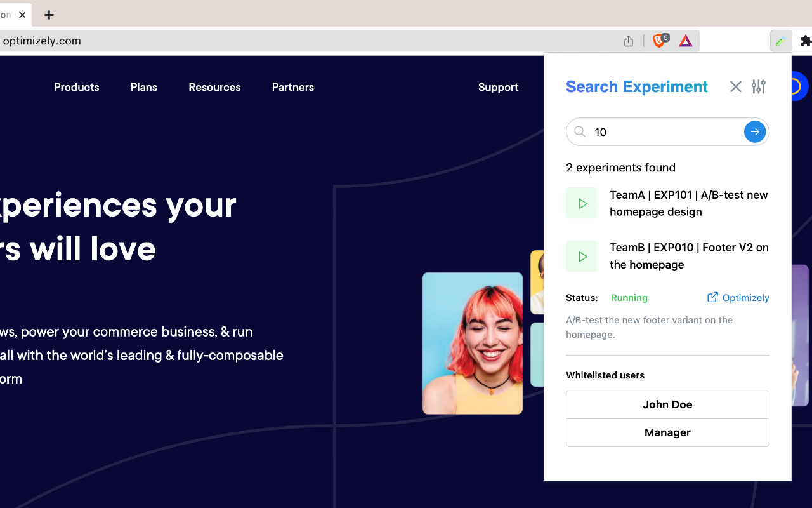Select TeamA | EXP101 A/B-test homepage design
Image resolution: width=812 pixels, height=508 pixels.
coord(689,203)
